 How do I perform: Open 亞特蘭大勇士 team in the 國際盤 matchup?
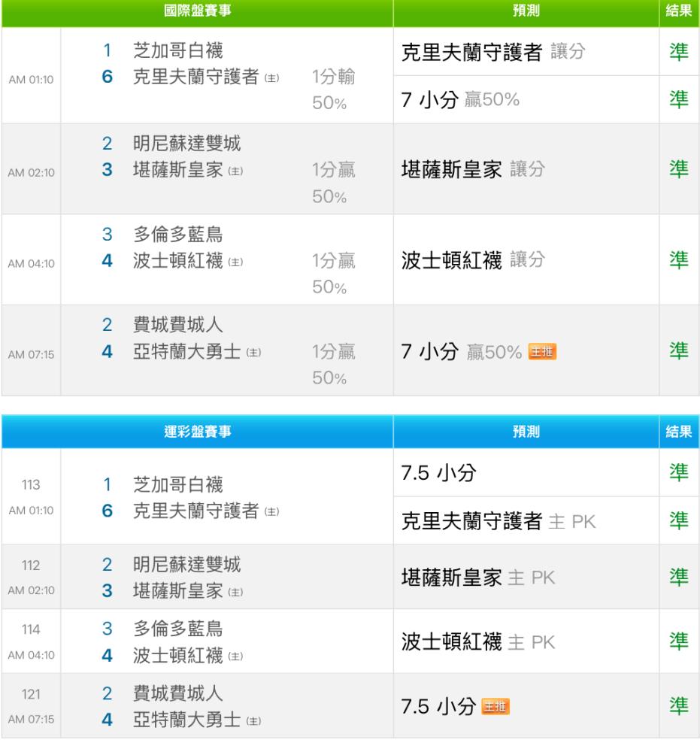[186, 351]
